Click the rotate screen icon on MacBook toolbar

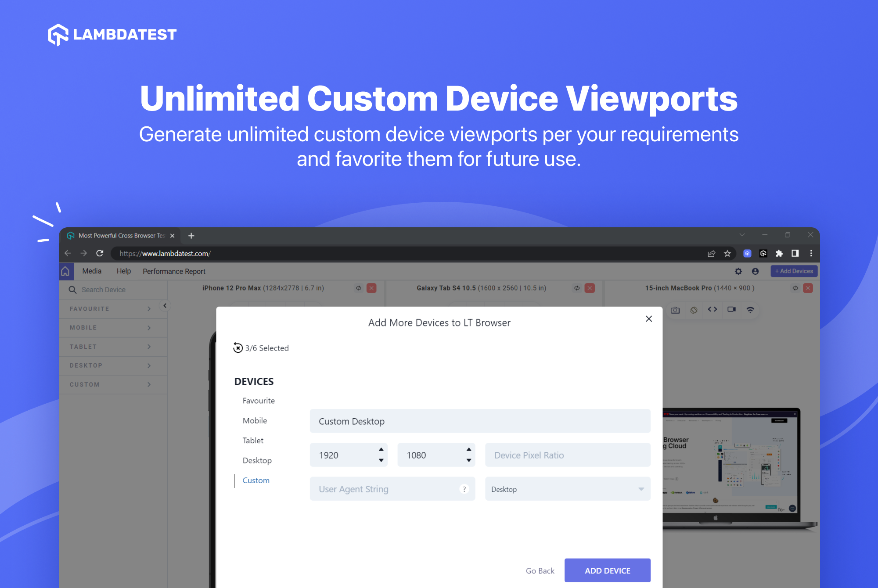point(694,310)
